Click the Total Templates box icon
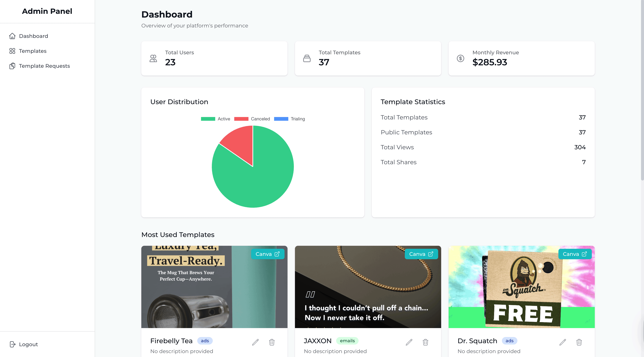The height and width of the screenshot is (357, 644). [x=307, y=59]
